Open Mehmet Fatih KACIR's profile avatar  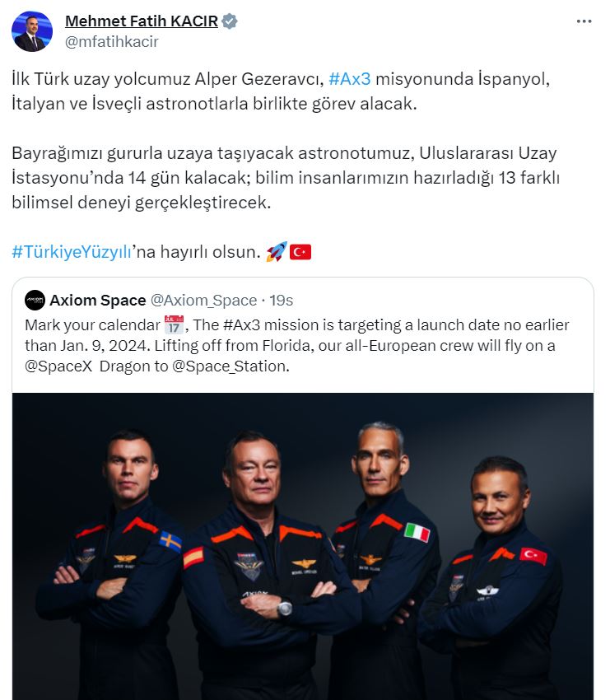coord(31,31)
